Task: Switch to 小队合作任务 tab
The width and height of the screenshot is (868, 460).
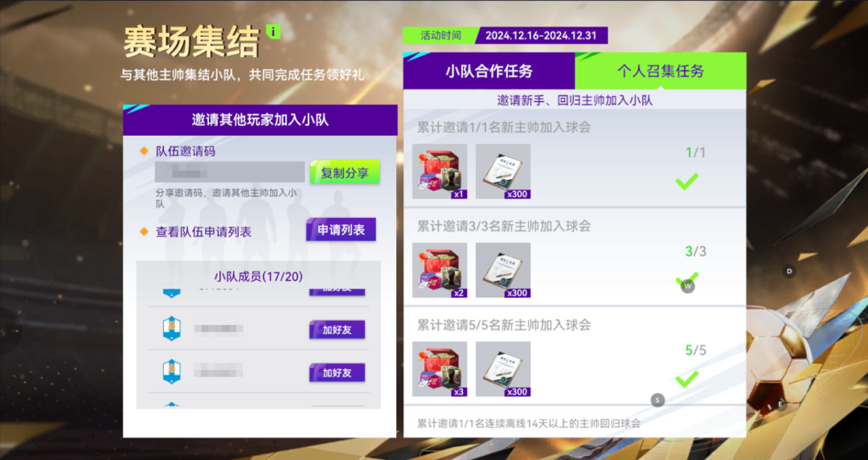Action: tap(489, 71)
